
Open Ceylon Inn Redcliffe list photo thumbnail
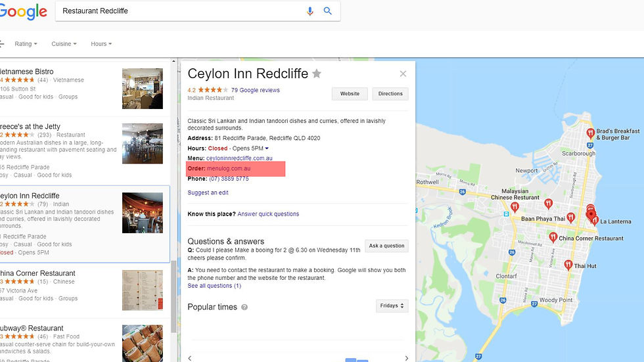pyautogui.click(x=143, y=213)
